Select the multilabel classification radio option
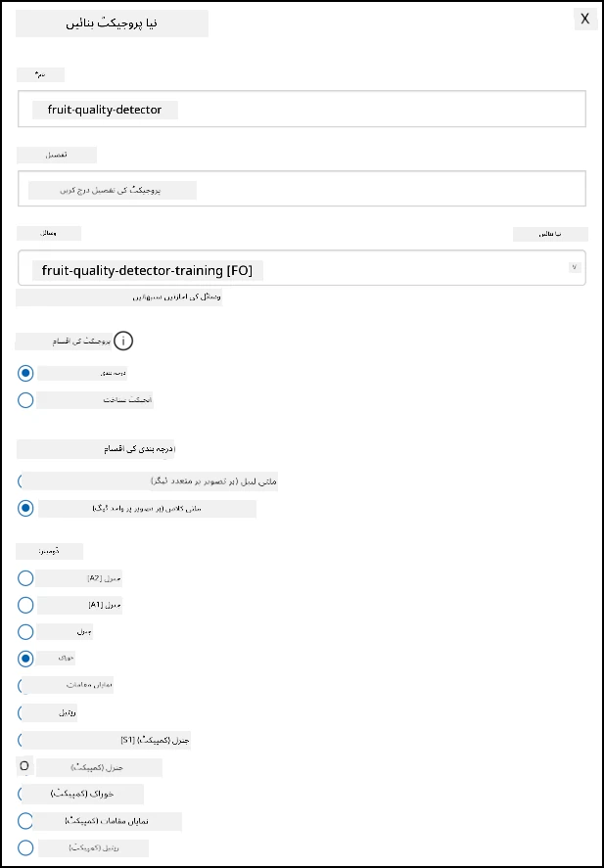 coord(23,481)
